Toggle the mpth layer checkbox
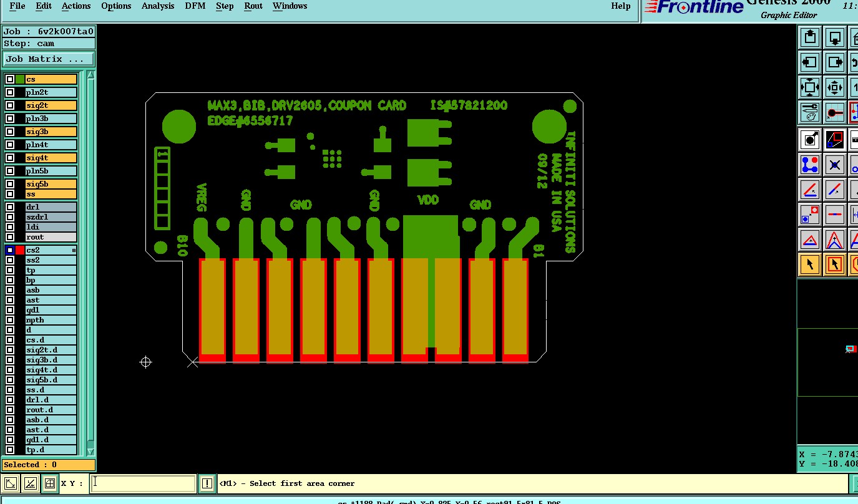This screenshot has width=858, height=504. click(x=10, y=320)
